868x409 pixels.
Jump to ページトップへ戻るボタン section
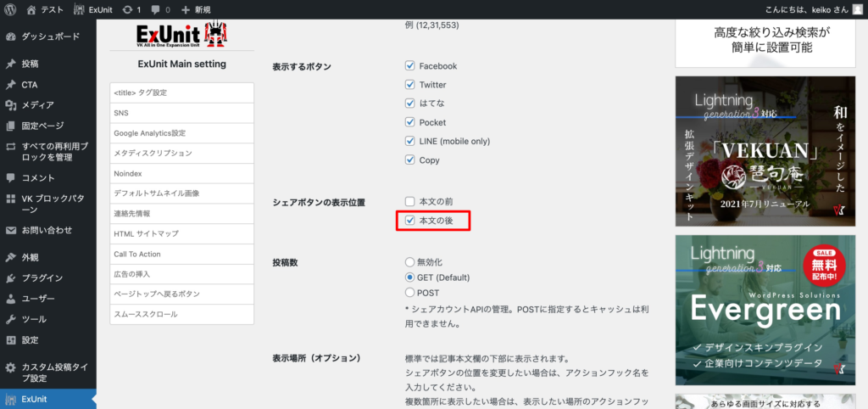tap(181, 294)
